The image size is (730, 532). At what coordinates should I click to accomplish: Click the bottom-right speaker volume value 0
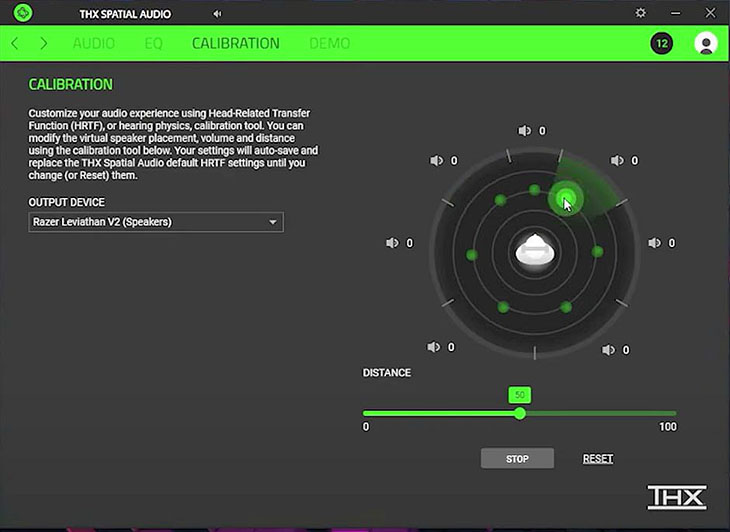pyautogui.click(x=626, y=350)
